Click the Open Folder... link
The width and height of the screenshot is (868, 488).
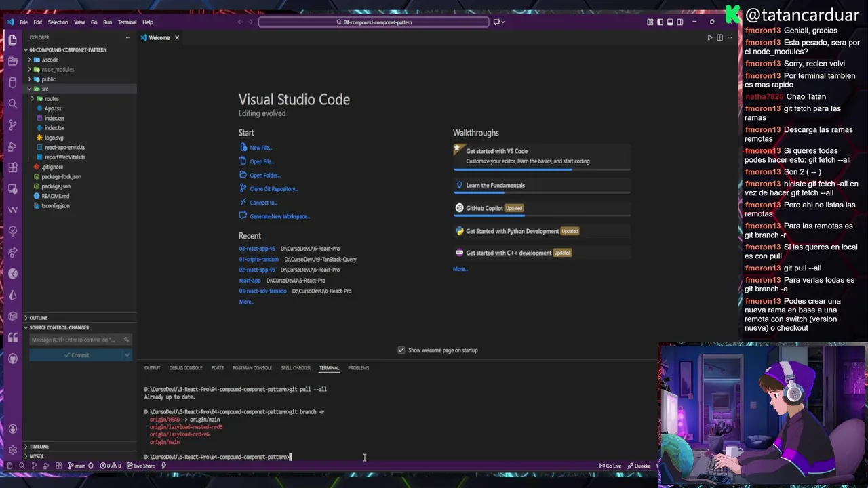[264, 175]
